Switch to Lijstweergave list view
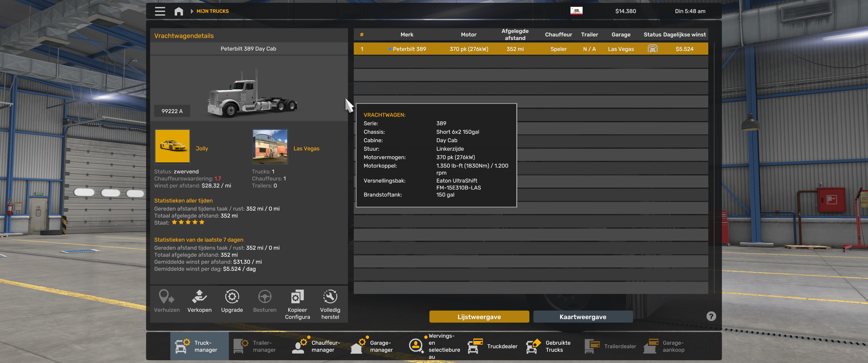 click(479, 317)
